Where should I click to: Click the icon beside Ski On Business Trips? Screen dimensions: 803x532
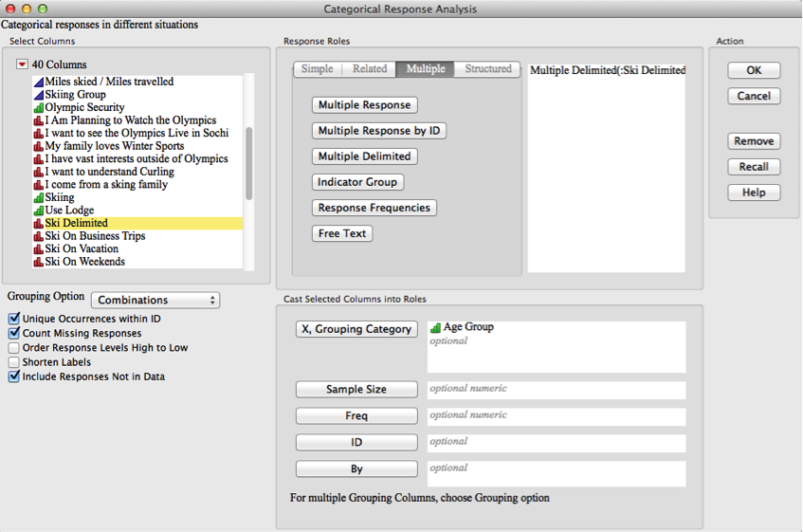39,236
